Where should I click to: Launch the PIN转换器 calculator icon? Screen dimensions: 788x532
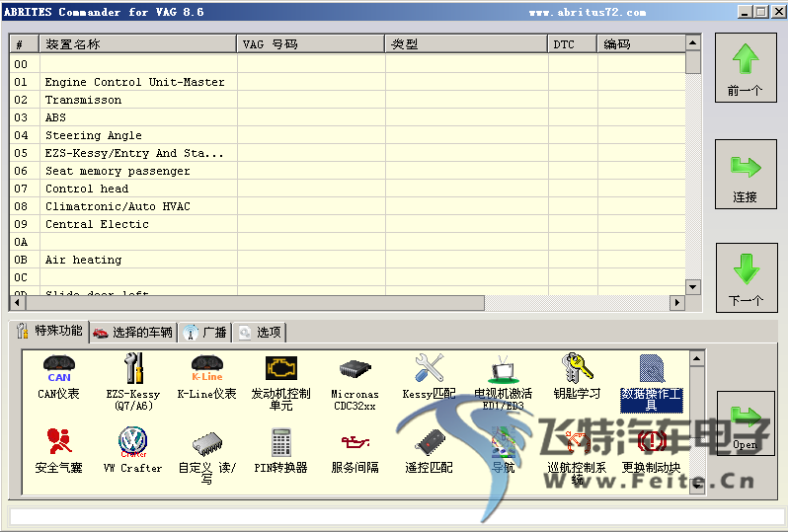point(280,450)
